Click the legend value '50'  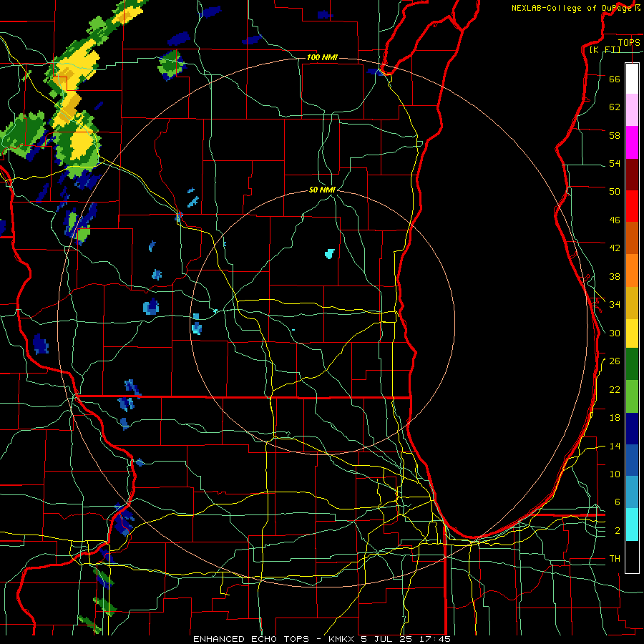pos(615,191)
